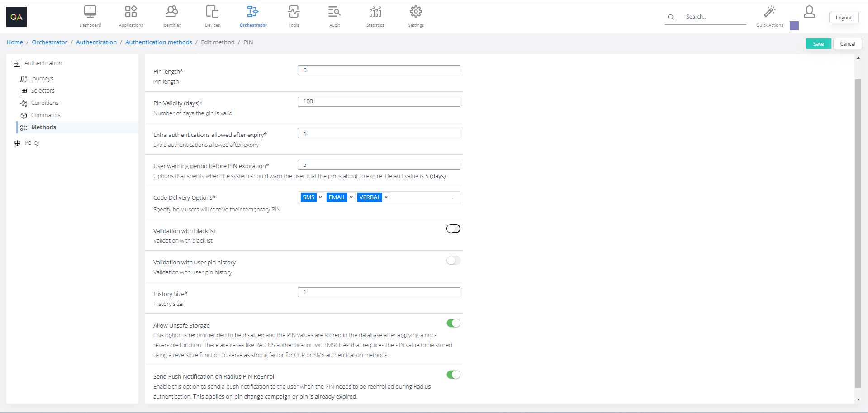Screen dimensions: 868x413
Task: Disable the Allow Unsafe Storage toggle
Action: pos(453,323)
